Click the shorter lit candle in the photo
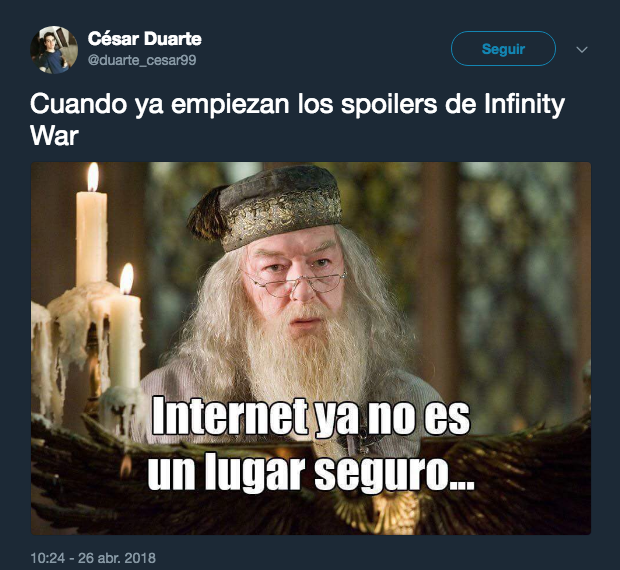This screenshot has height=570, width=620. coord(125,328)
